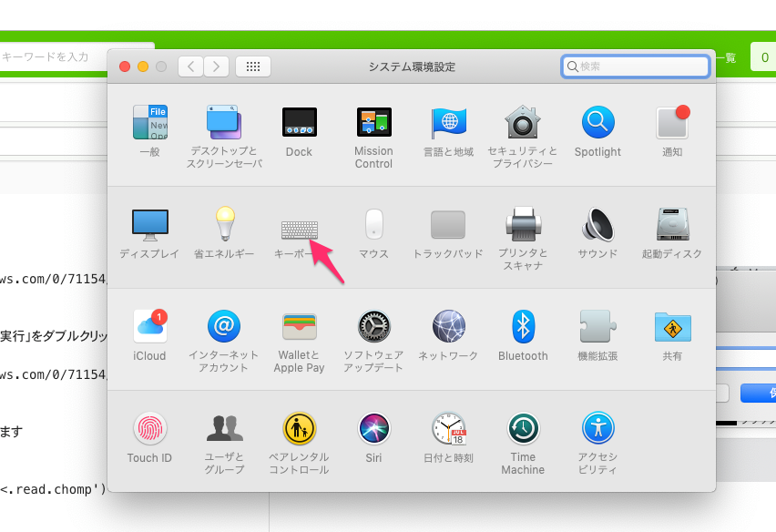Viewport: 776px width, 532px height.
Task: Minimize the システム環境設定 window
Action: click(143, 66)
